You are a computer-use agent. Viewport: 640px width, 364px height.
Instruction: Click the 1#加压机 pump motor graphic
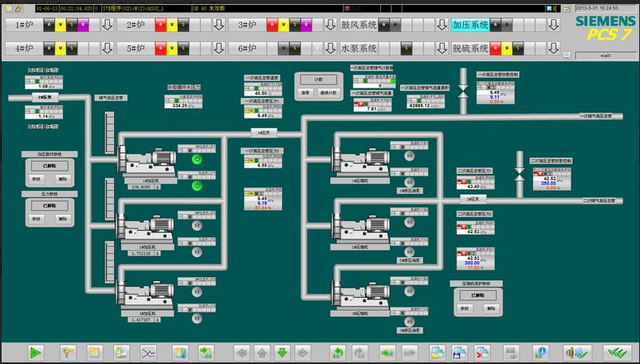(x=147, y=162)
